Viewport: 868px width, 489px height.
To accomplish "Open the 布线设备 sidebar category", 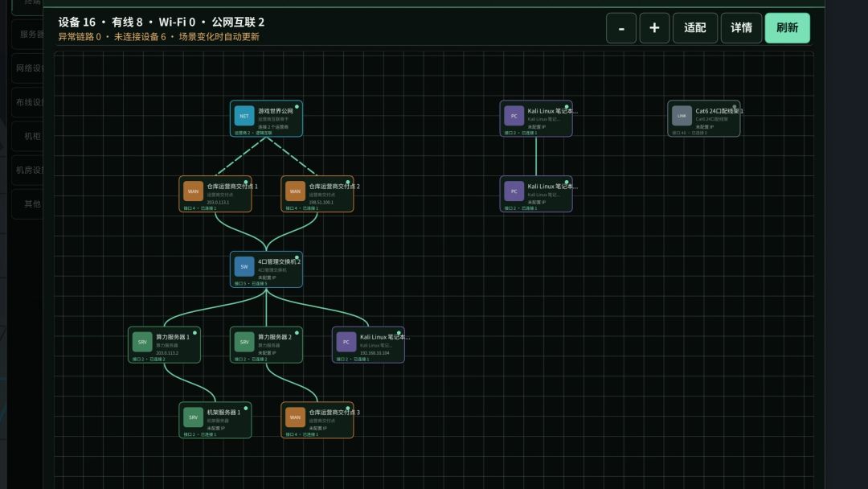I will [27, 102].
